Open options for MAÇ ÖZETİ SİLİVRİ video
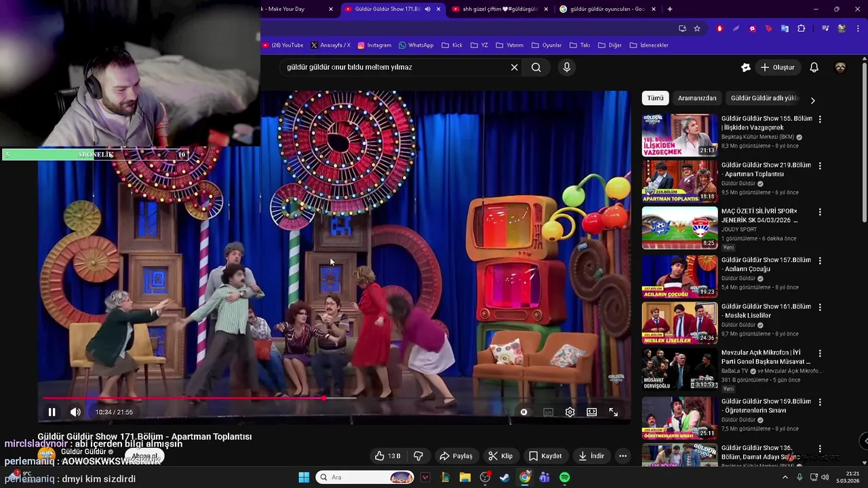Screen dimensions: 868x488 tap(820, 211)
